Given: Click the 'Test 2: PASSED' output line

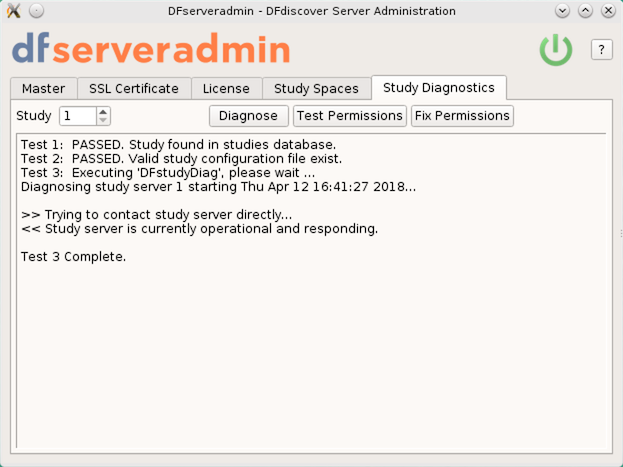Looking at the screenshot, I should 181,159.
